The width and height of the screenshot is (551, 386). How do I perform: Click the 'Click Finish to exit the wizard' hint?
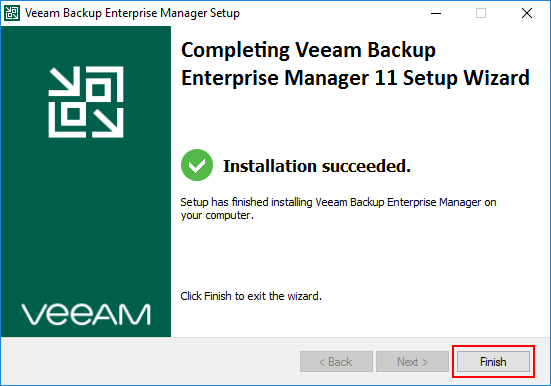pos(251,296)
